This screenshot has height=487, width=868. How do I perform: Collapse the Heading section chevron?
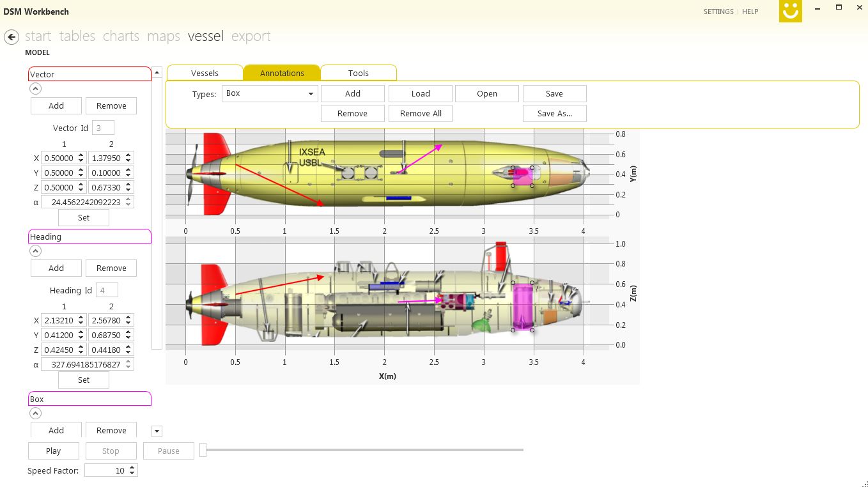coord(36,251)
